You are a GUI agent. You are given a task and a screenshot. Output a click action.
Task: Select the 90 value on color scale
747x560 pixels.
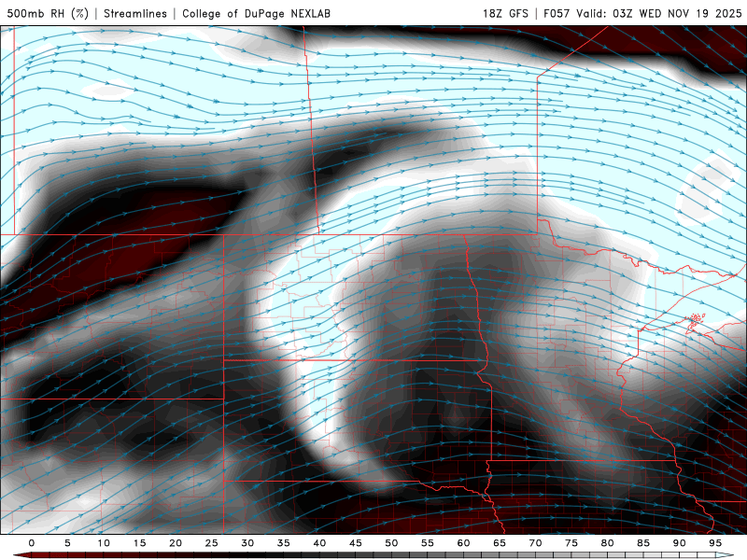[x=680, y=543]
